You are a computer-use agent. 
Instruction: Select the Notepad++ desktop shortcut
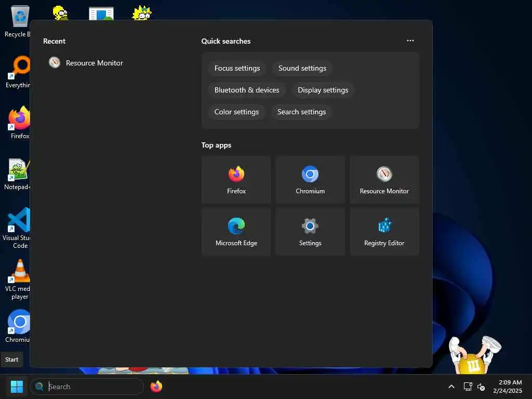(18, 174)
